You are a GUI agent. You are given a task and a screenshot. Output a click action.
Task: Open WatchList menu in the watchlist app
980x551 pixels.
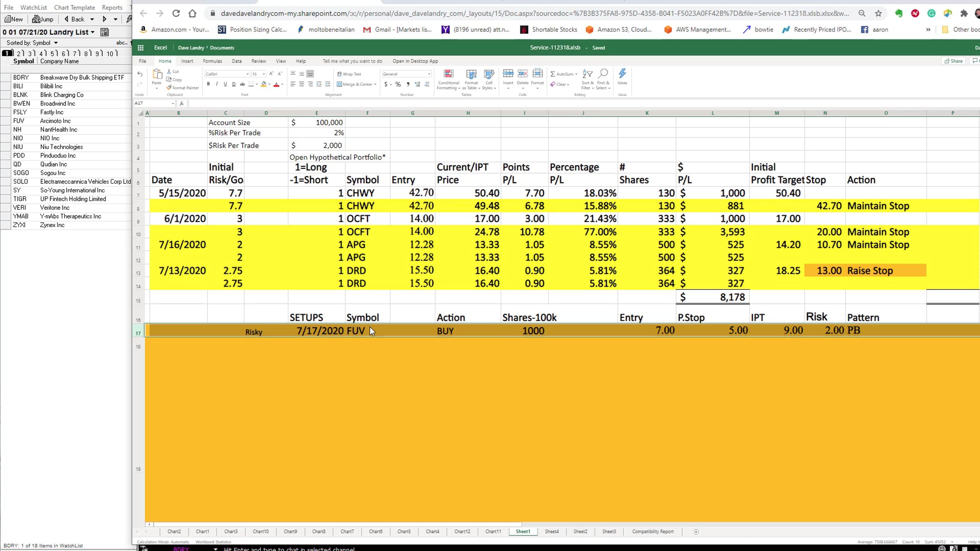coord(33,7)
